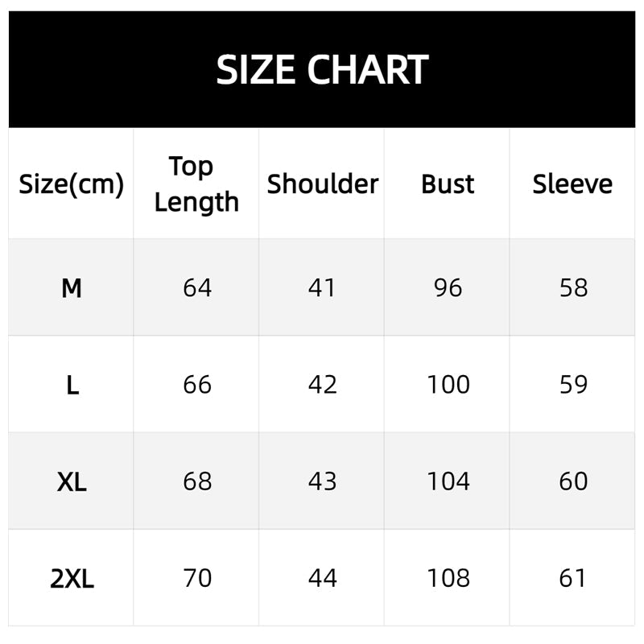644x644 pixels.
Task: Select the Sleeve column header
Action: tap(572, 184)
